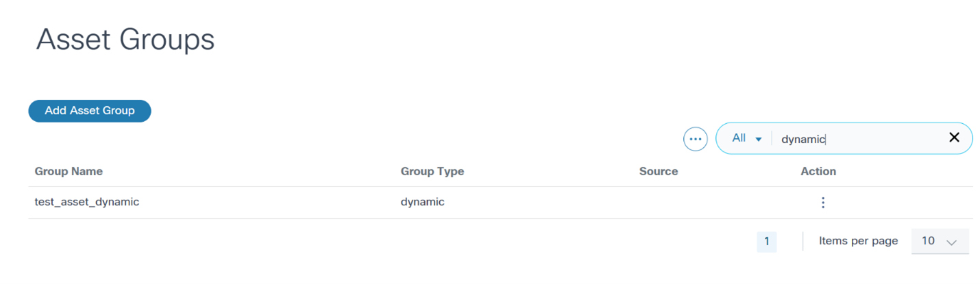Sort by the Group Type column header
Image resolution: width=980 pixels, height=284 pixels.
(x=432, y=171)
